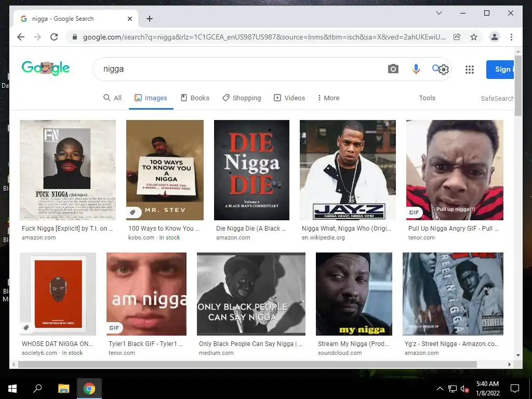Viewport: 532px width, 399px height.
Task: Switch to the All results tab
Action: [x=112, y=98]
